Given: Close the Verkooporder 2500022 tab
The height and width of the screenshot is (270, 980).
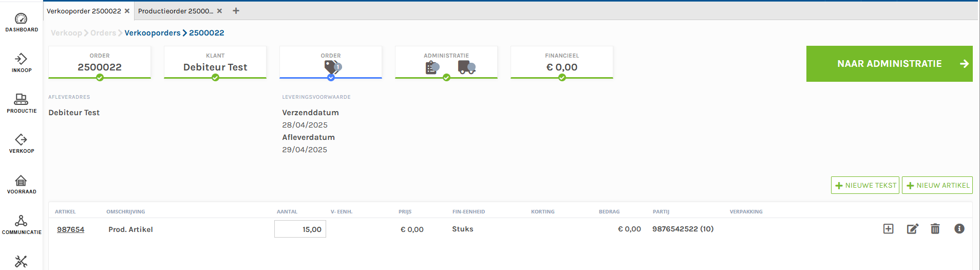Looking at the screenshot, I should (127, 11).
